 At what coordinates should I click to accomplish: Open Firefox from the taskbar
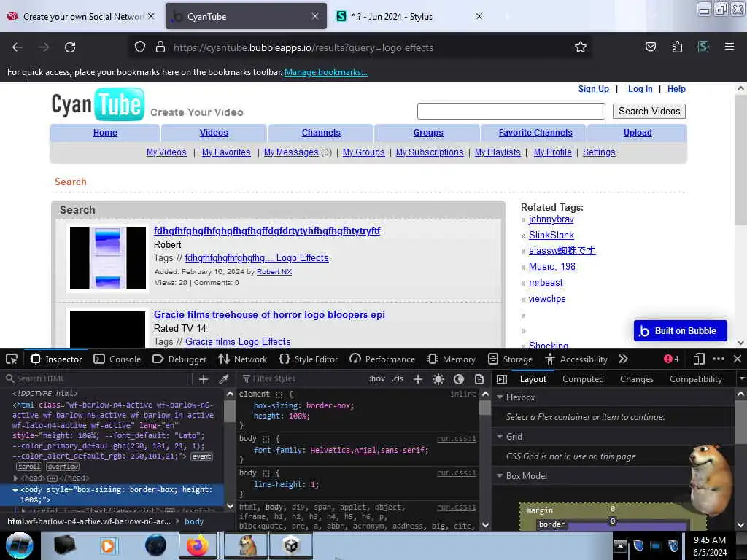[197, 545]
